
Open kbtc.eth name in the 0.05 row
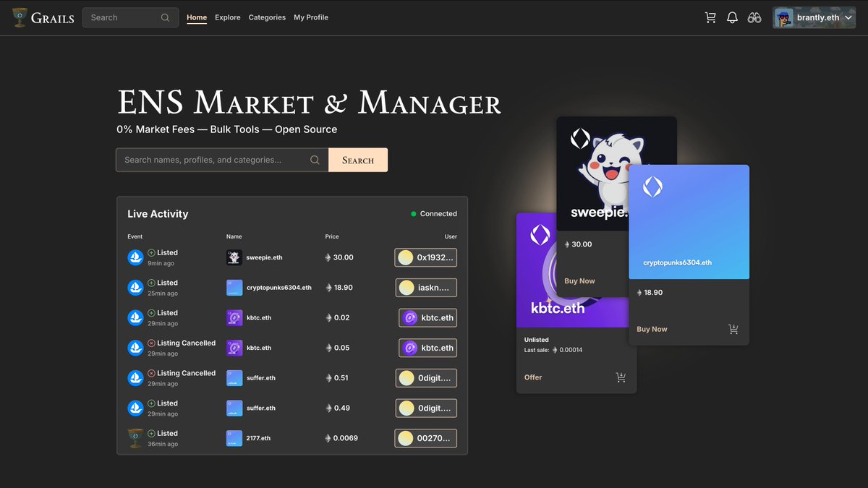(x=259, y=348)
